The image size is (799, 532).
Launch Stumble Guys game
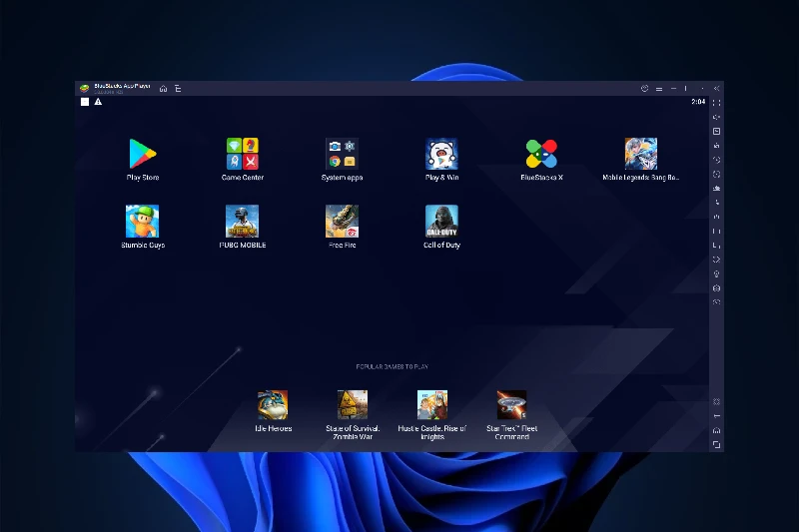[142, 221]
